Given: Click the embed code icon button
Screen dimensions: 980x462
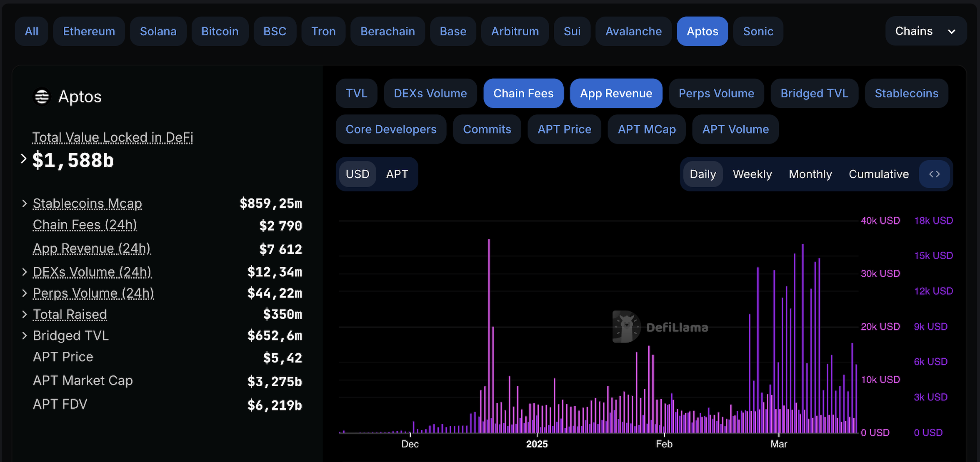Looking at the screenshot, I should (934, 174).
